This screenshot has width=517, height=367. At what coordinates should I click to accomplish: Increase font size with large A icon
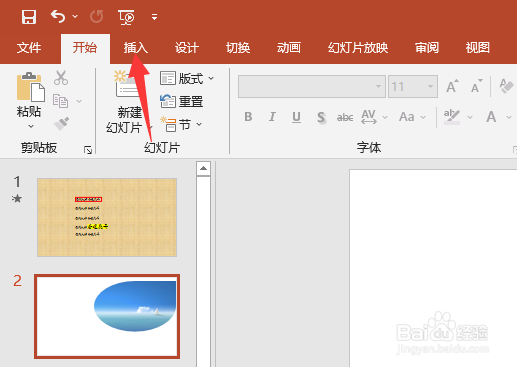coord(452,86)
